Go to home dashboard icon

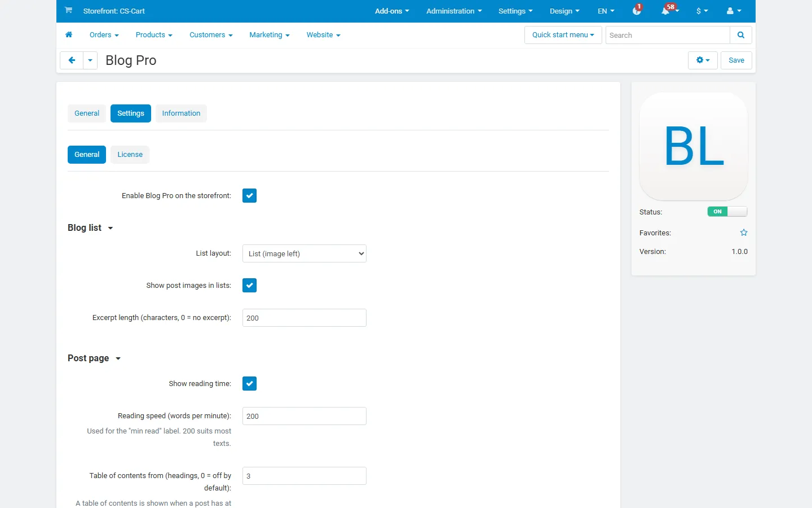click(69, 35)
